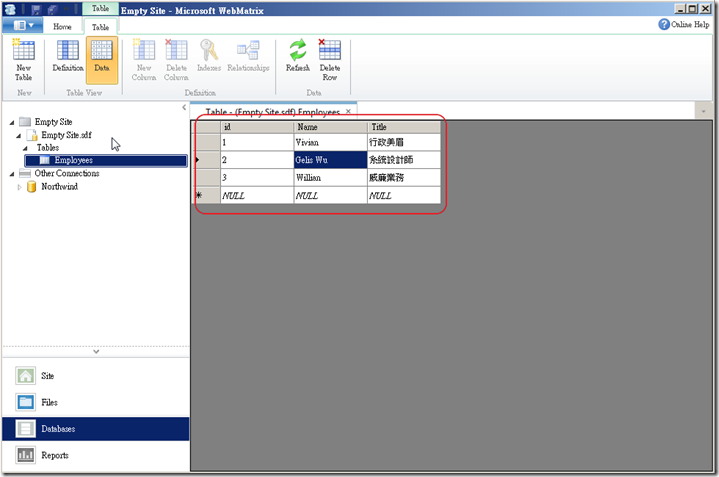
Task: Collapse the Other Connections node
Action: click(12, 174)
